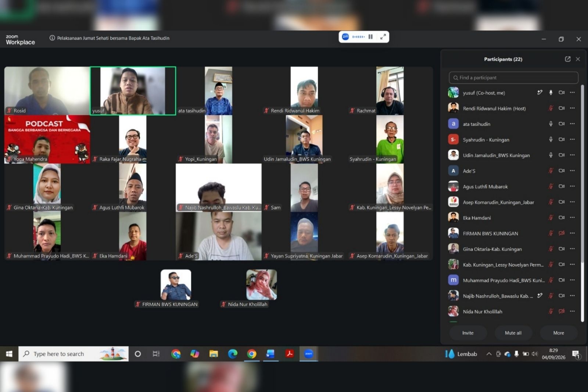The width and height of the screenshot is (588, 392).
Task: Close the Participants panel
Action: point(578,59)
